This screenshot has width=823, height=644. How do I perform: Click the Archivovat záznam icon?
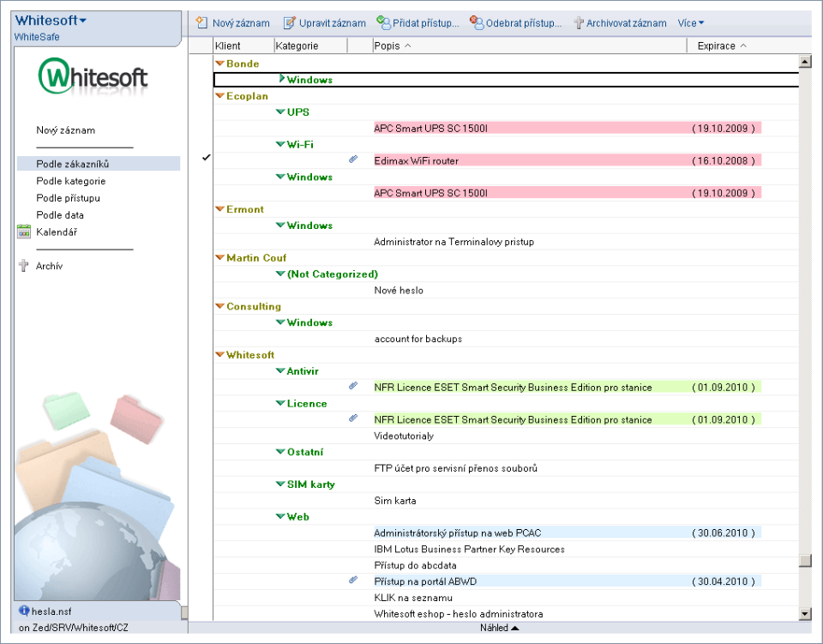579,23
